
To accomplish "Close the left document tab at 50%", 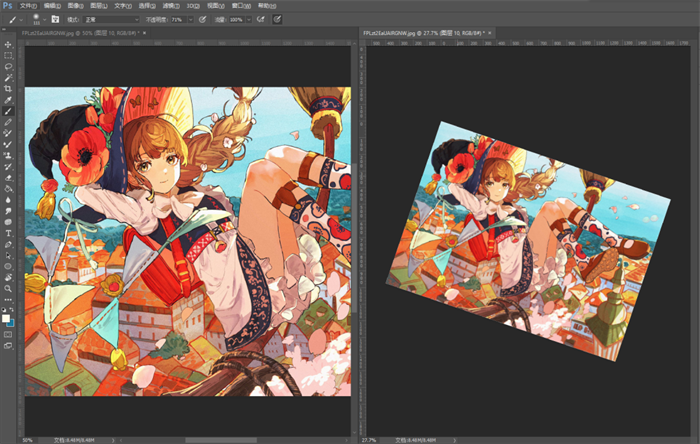I will (x=146, y=33).
